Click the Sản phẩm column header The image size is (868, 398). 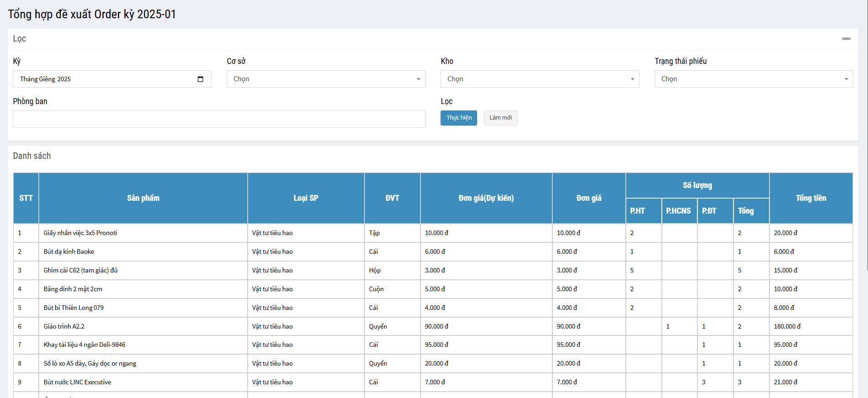pos(143,198)
